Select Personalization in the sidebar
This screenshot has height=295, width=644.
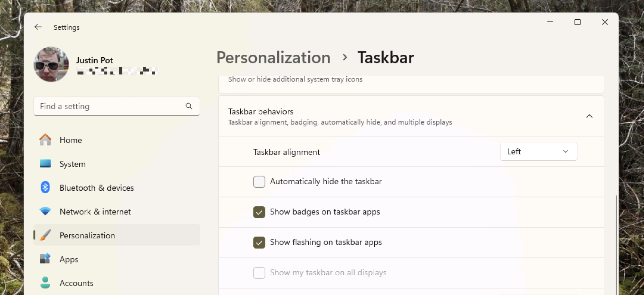pyautogui.click(x=87, y=235)
